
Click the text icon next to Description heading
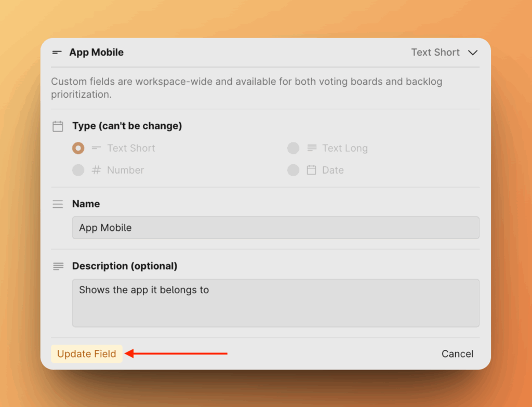click(x=58, y=266)
